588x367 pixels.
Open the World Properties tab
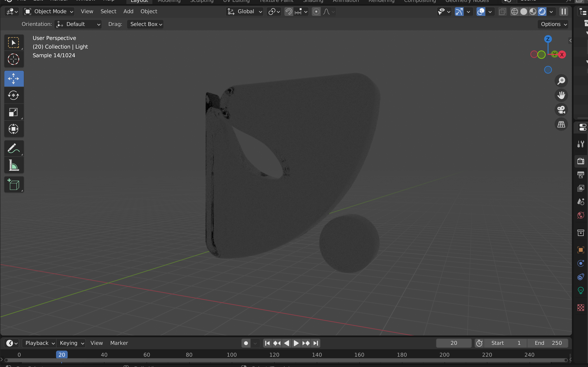coord(581,215)
